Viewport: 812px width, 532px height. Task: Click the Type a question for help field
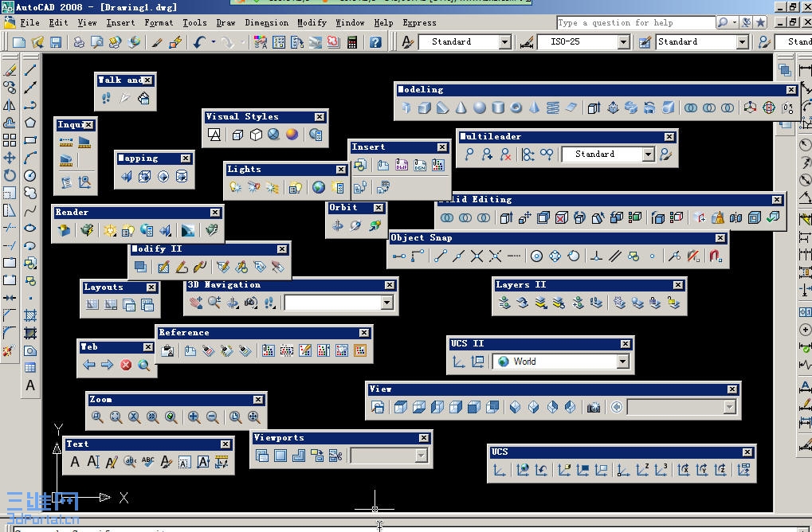point(635,23)
